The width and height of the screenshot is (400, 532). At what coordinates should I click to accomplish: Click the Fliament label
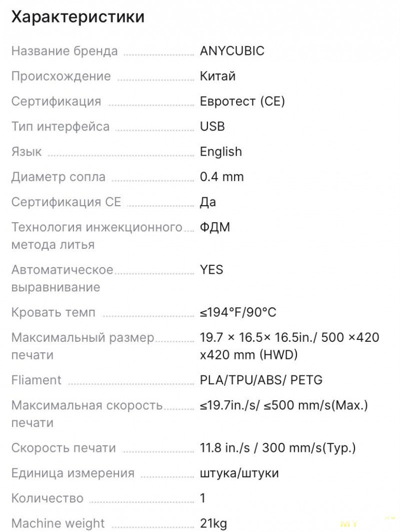(36, 380)
